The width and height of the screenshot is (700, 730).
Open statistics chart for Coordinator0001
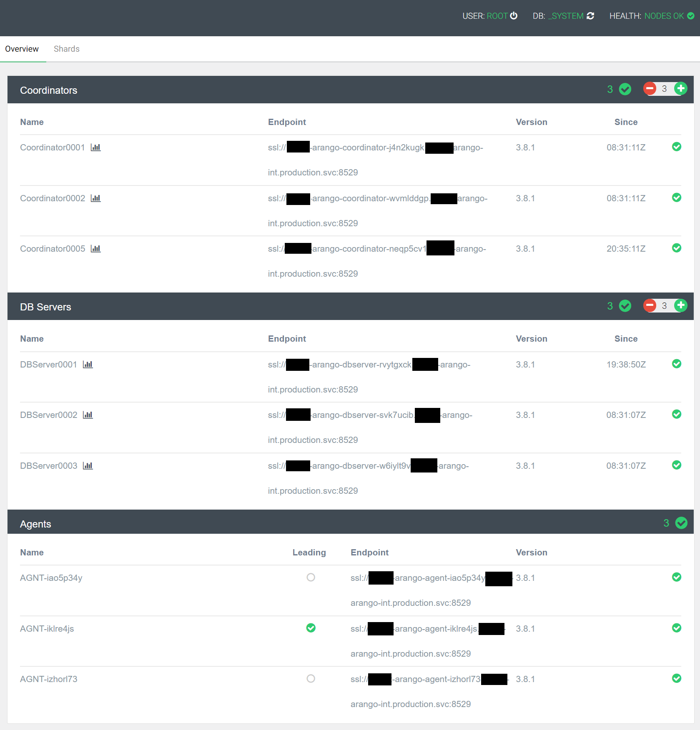(95, 147)
